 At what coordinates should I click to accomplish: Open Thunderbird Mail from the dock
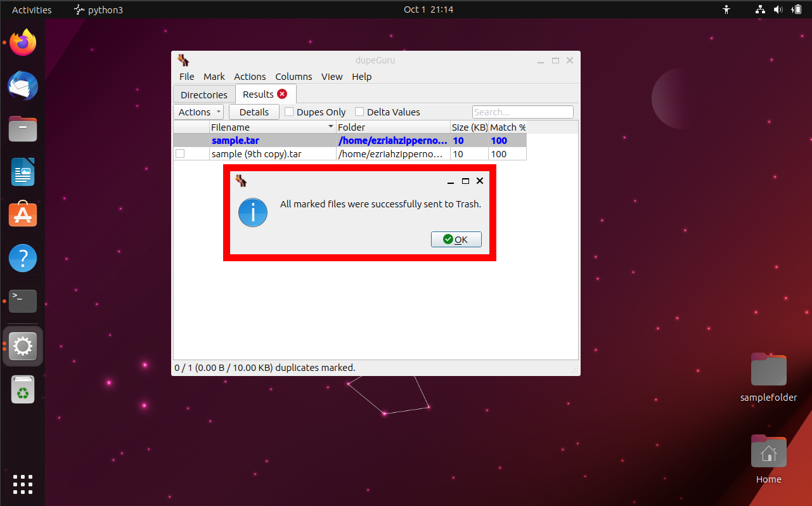point(23,86)
